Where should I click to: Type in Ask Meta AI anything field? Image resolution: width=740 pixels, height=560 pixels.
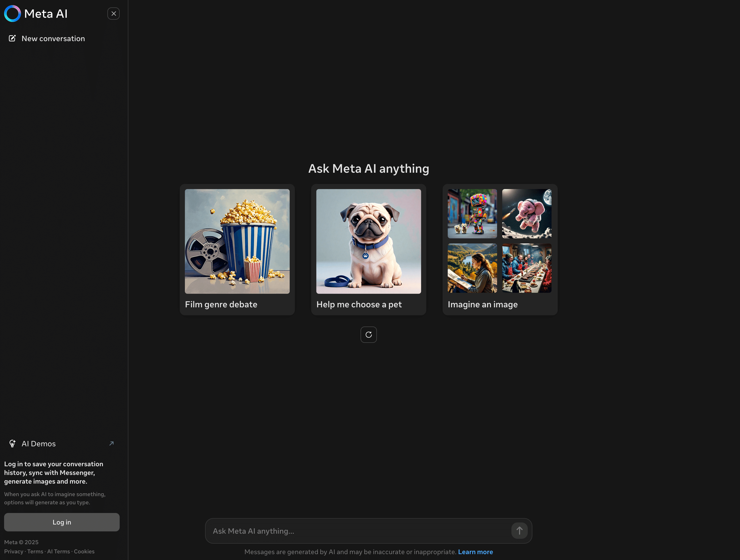[x=358, y=531]
